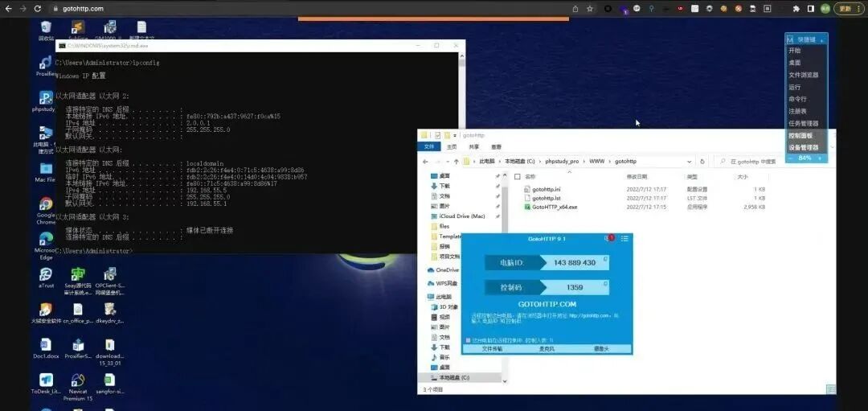
Task: Open aTrust desktop icon
Action: point(46,278)
